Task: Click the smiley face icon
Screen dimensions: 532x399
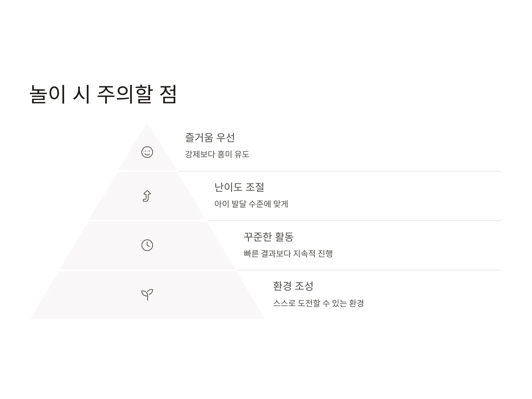Action: (147, 152)
